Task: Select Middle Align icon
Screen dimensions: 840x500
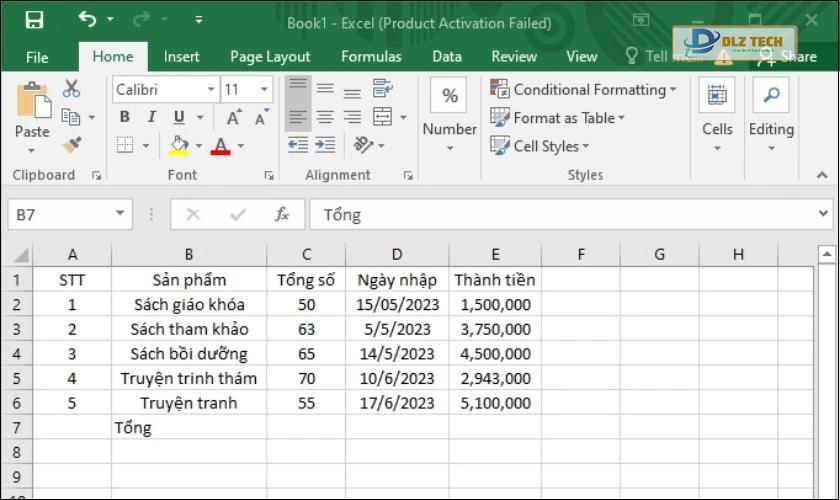Action: tap(325, 88)
